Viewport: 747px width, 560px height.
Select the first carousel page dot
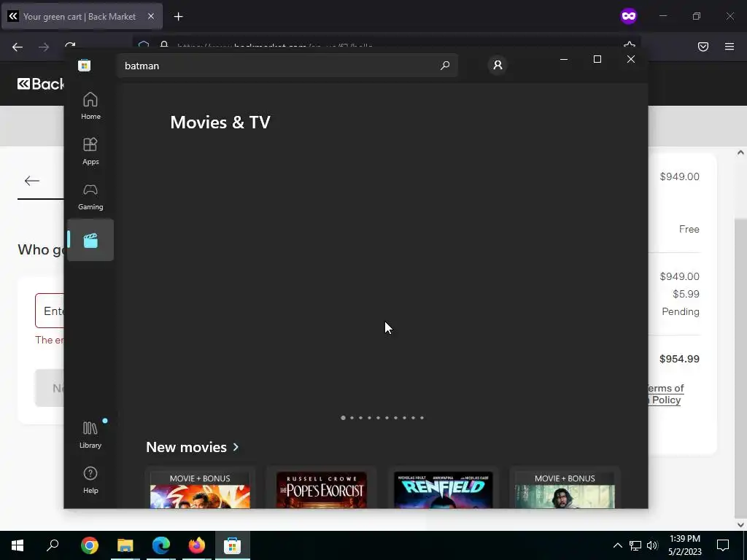343,418
